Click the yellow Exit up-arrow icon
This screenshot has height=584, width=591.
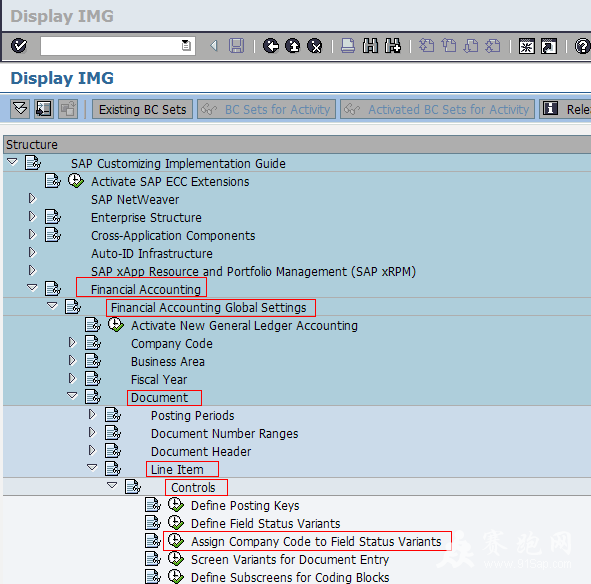[292, 46]
